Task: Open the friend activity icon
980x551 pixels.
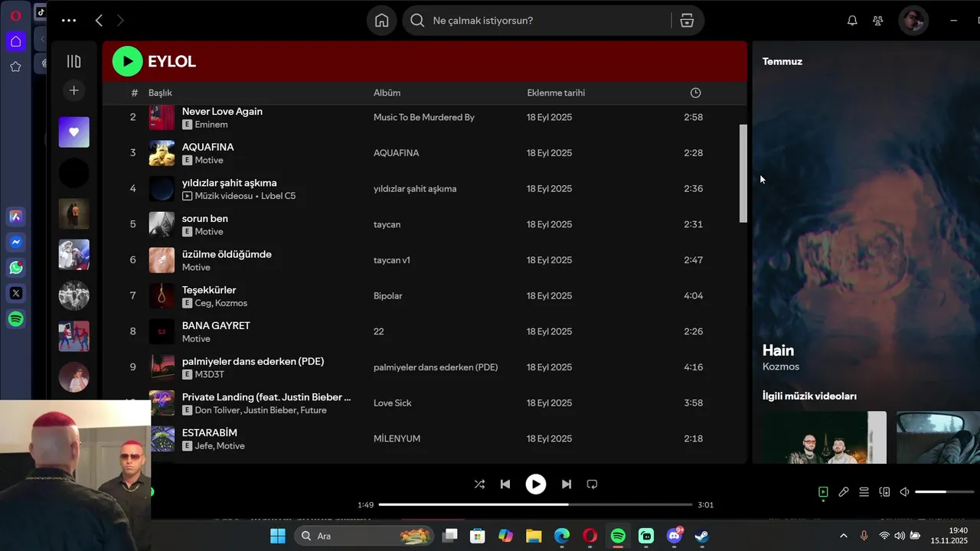Action: tap(878, 21)
